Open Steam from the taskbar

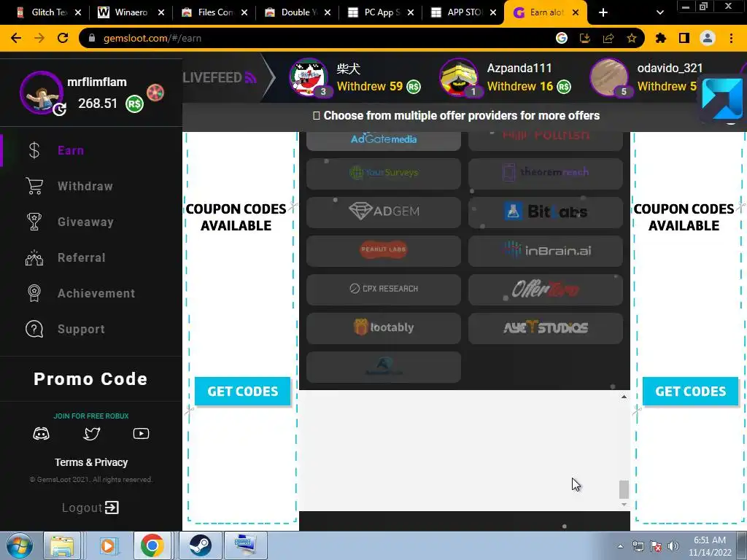[x=201, y=545]
